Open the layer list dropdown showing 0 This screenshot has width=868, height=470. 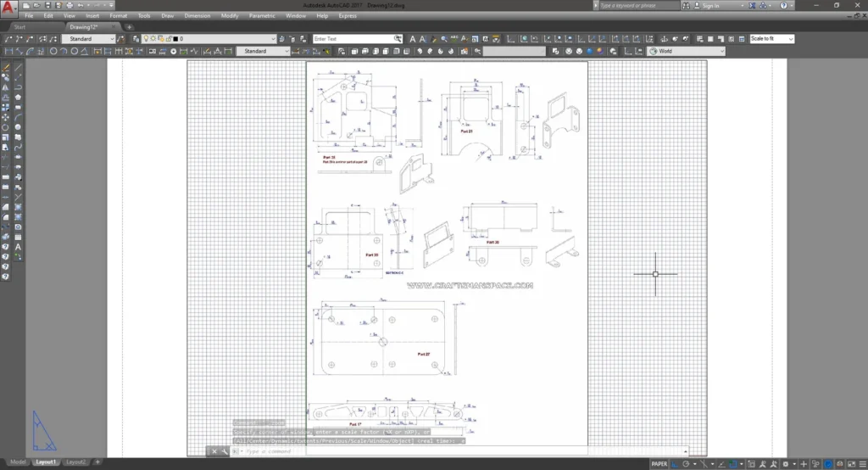(273, 39)
